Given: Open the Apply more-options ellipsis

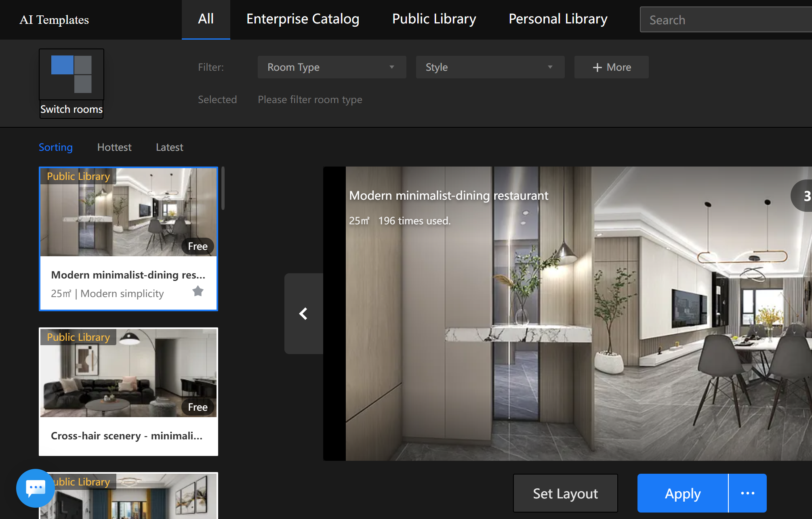Looking at the screenshot, I should coord(748,493).
